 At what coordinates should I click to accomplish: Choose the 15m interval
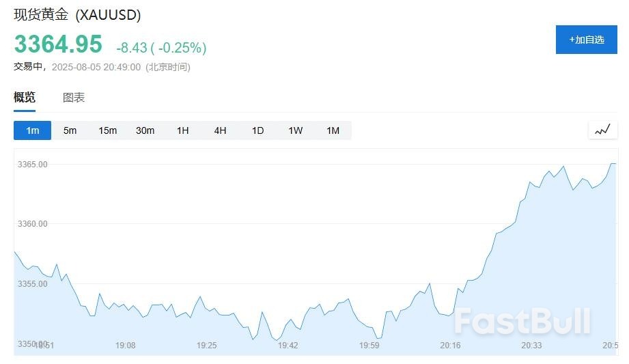pos(108,130)
